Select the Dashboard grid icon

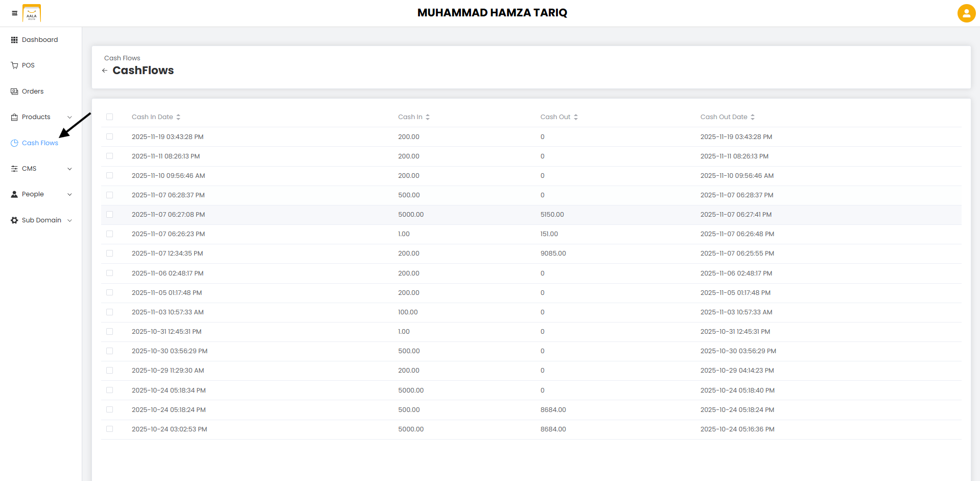point(14,39)
